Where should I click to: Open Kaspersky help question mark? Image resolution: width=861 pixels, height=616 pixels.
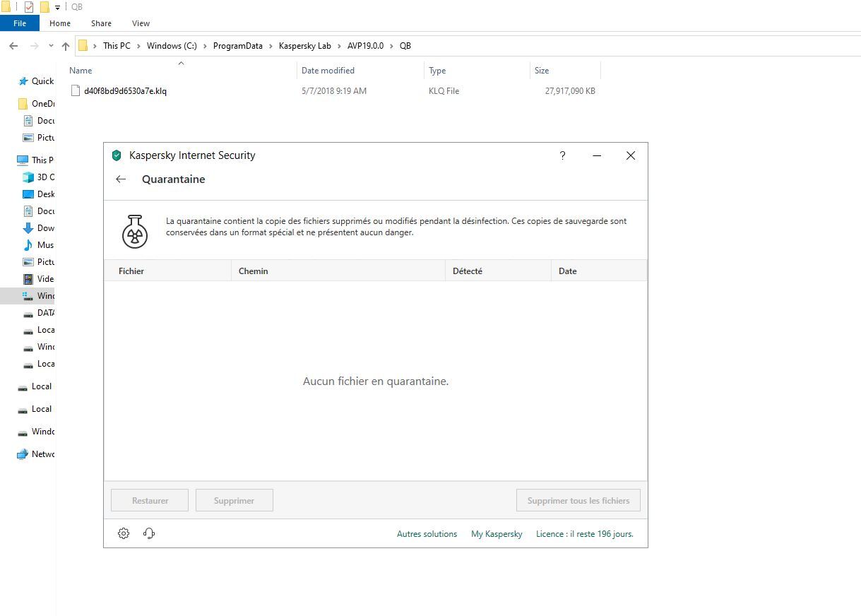[x=562, y=155]
